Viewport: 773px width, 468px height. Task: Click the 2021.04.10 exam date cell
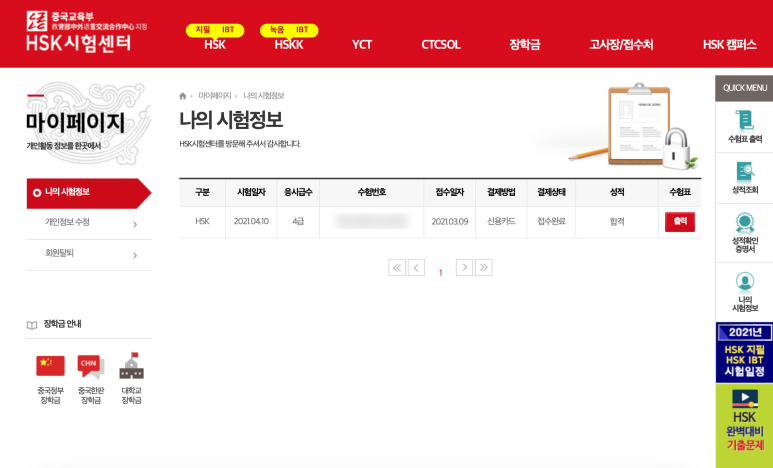[251, 222]
